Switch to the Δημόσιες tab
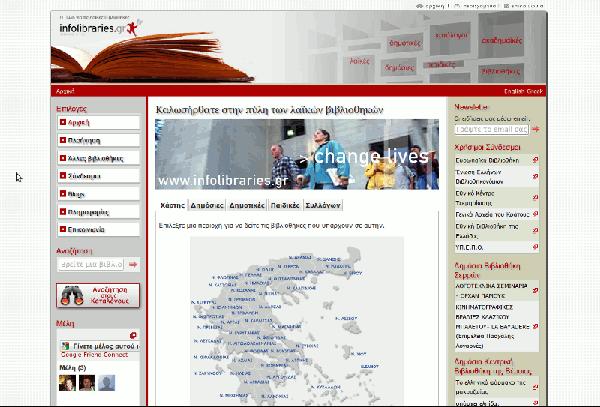600x407 pixels. [207, 205]
